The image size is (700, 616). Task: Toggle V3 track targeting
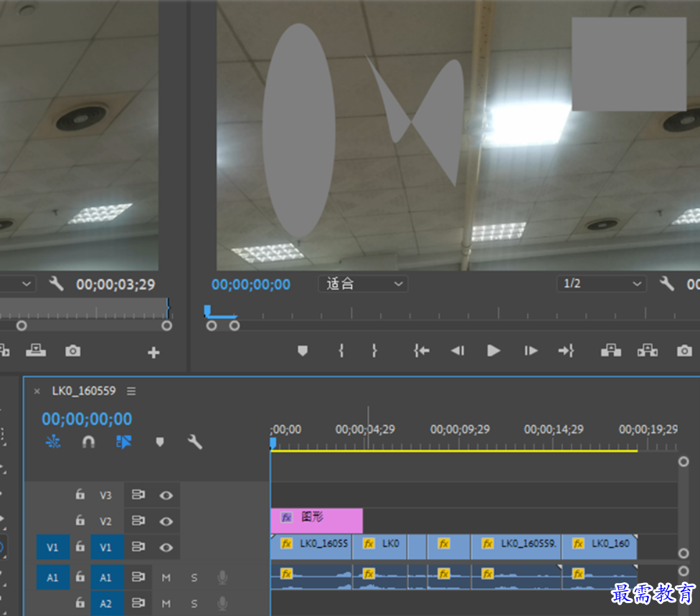[106, 495]
